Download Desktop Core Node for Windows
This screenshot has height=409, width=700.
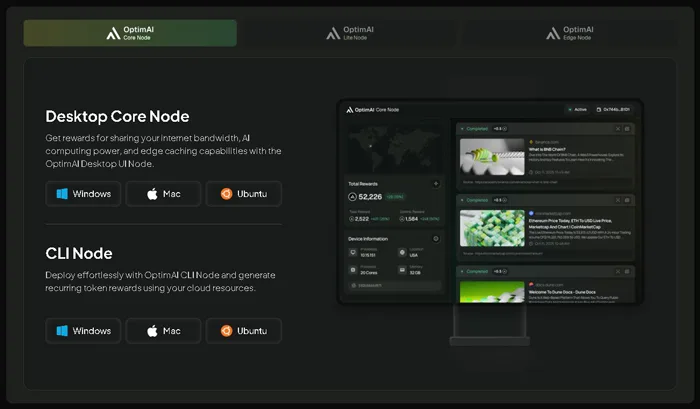click(83, 194)
